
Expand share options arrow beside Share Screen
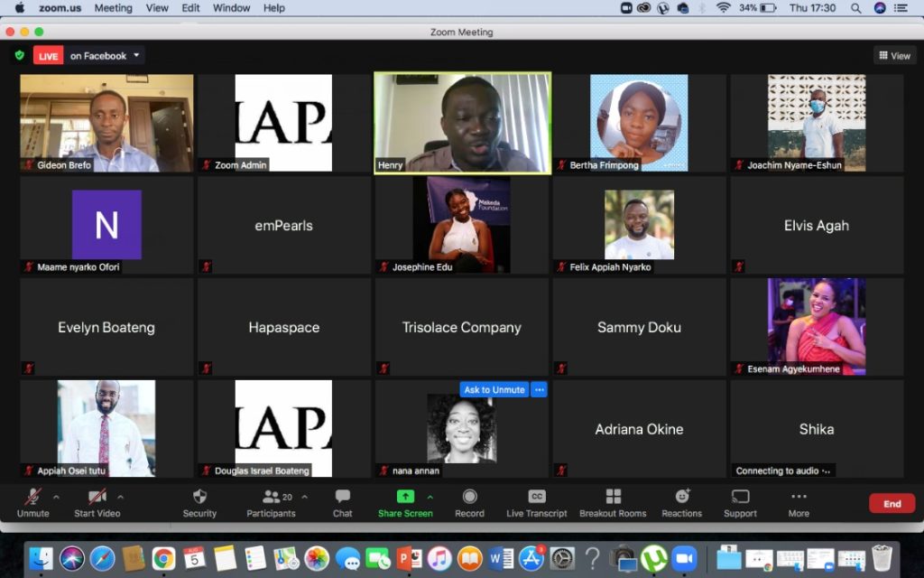click(x=430, y=498)
